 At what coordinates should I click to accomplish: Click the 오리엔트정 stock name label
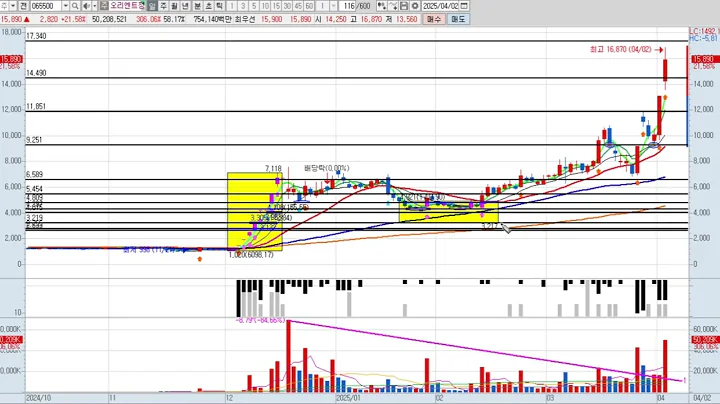(127, 6)
